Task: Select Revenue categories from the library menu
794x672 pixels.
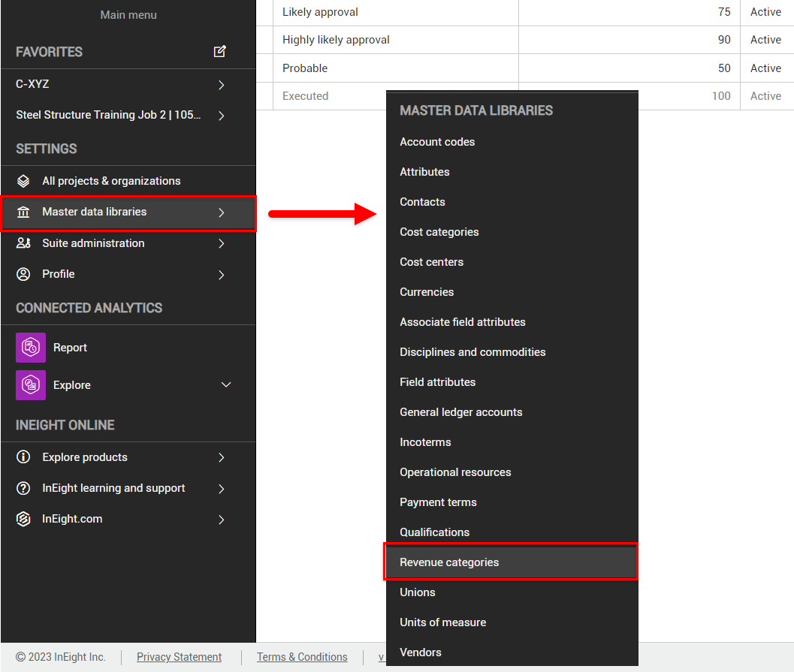Action: 449,562
